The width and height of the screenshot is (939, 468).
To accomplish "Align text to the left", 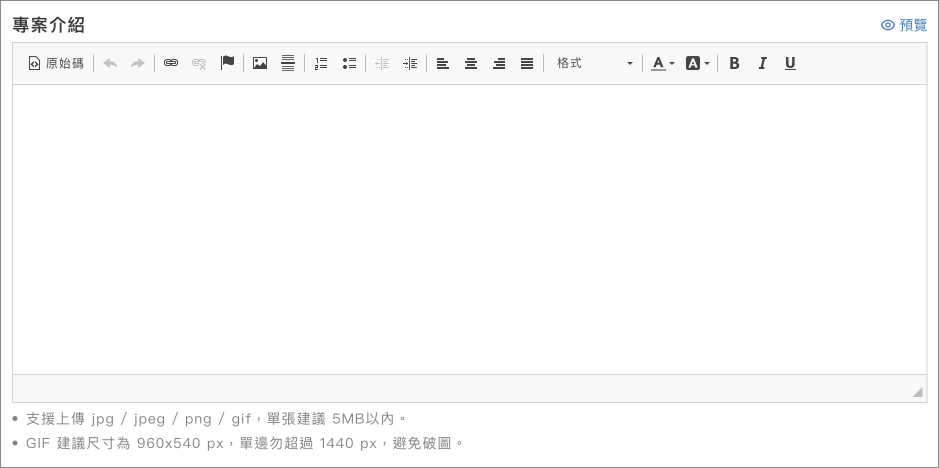I will click(443, 63).
